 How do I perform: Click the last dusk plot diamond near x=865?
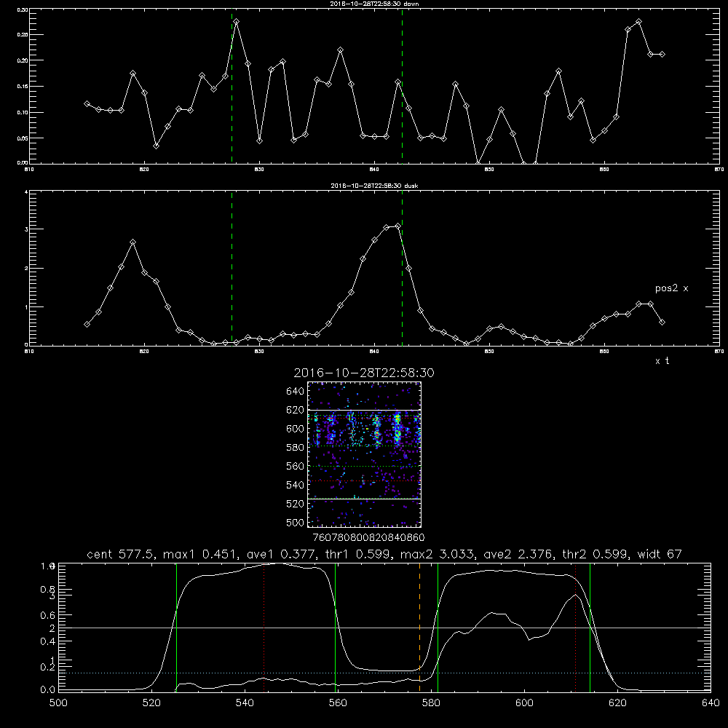coord(662,323)
